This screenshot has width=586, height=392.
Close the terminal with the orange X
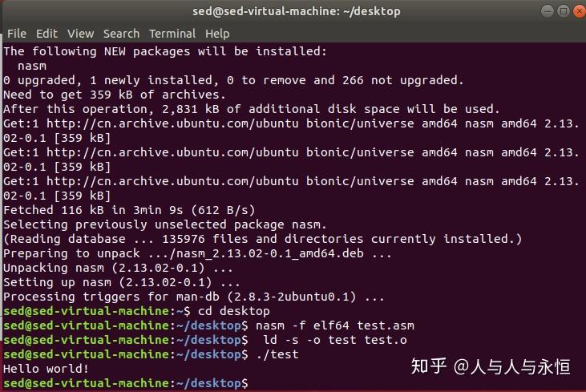pyautogui.click(x=580, y=11)
